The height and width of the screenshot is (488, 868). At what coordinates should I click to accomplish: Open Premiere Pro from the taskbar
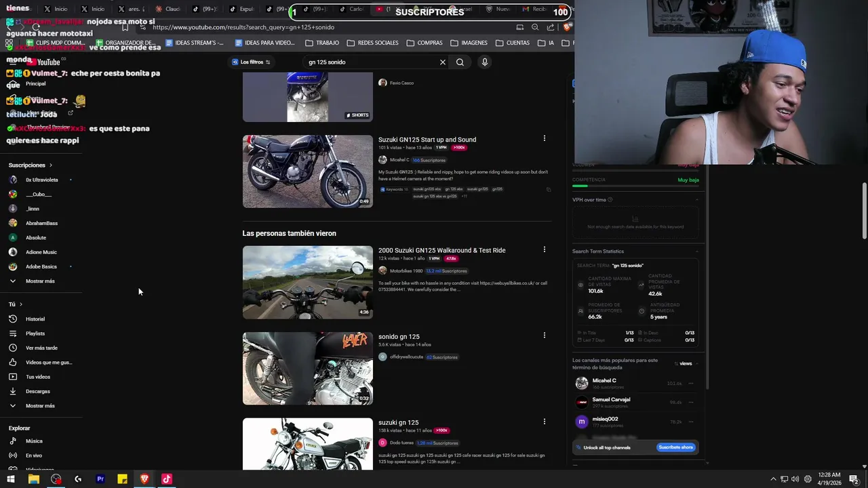pyautogui.click(x=100, y=479)
